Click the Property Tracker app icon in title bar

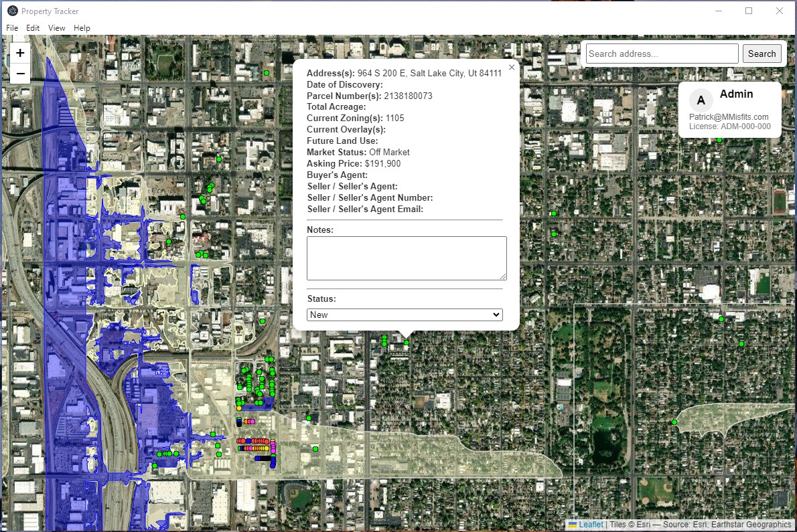tap(12, 11)
